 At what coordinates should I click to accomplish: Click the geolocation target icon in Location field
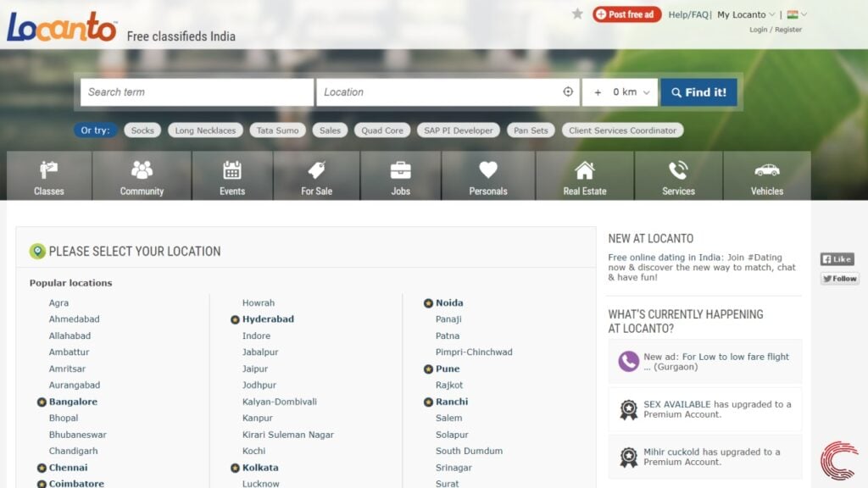[568, 91]
